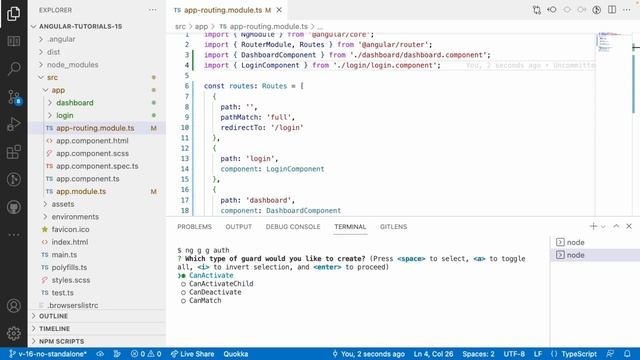Open app.component.spec.ts file

tap(97, 166)
